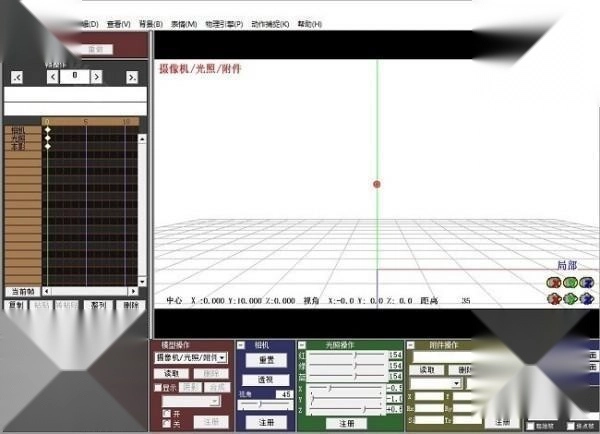The width and height of the screenshot is (600, 434).
Task: Click the top-row red X-axis icon
Action: coord(553,282)
